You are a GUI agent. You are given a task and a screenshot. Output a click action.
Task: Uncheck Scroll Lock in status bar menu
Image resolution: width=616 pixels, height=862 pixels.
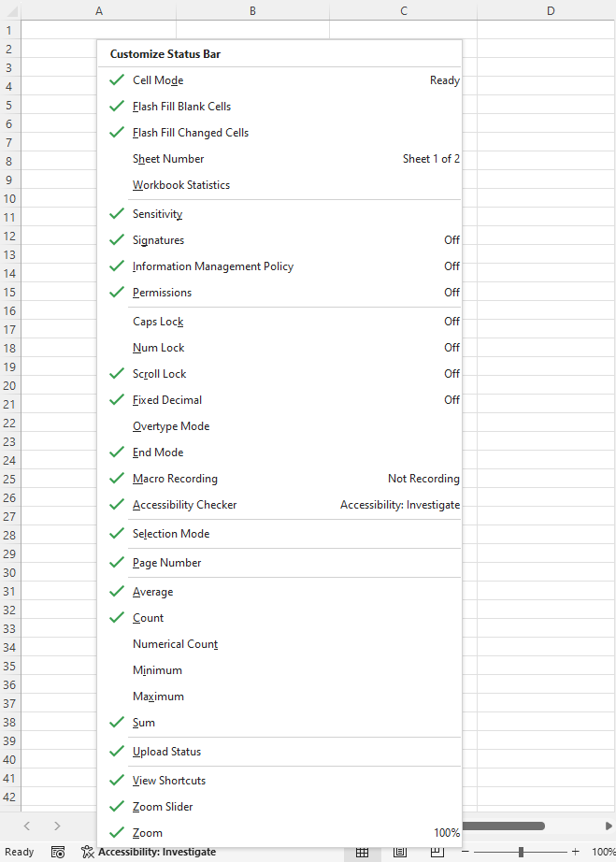click(x=159, y=374)
